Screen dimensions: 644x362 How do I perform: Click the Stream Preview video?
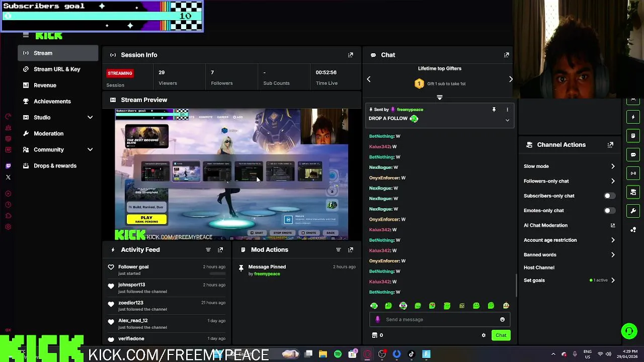(231, 174)
